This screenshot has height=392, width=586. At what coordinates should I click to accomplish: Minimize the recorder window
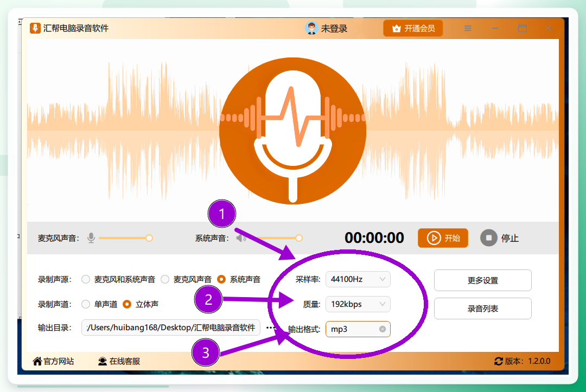tap(495, 28)
